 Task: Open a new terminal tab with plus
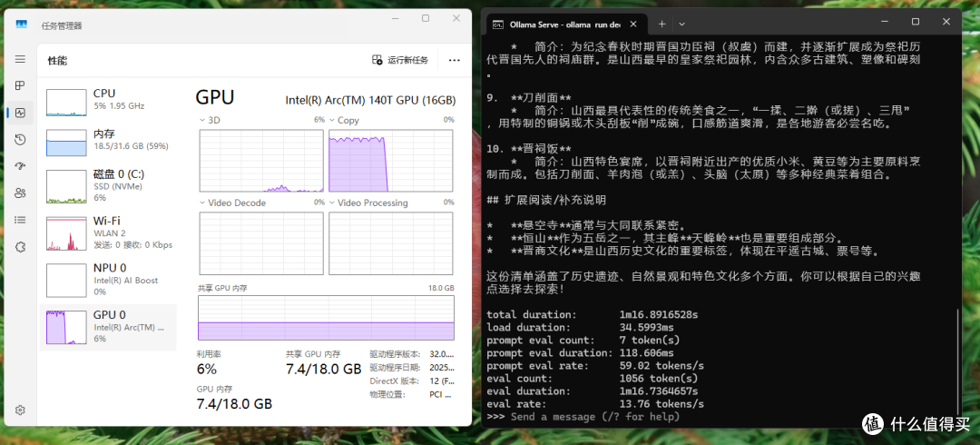[661, 25]
